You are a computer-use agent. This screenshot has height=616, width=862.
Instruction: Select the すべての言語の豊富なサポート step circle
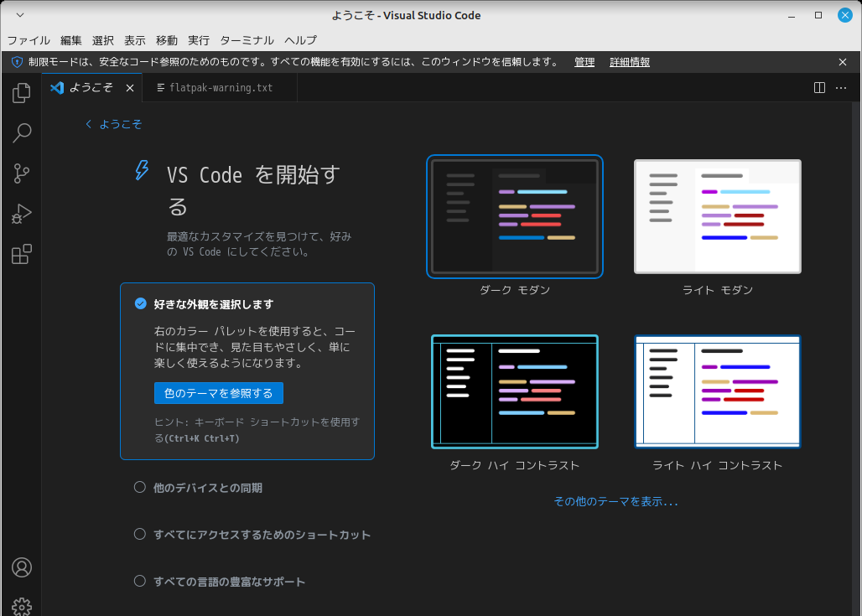coord(140,581)
